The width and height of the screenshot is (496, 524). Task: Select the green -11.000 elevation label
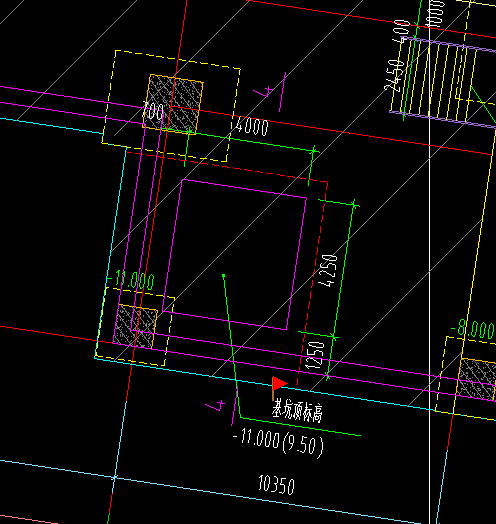click(131, 280)
